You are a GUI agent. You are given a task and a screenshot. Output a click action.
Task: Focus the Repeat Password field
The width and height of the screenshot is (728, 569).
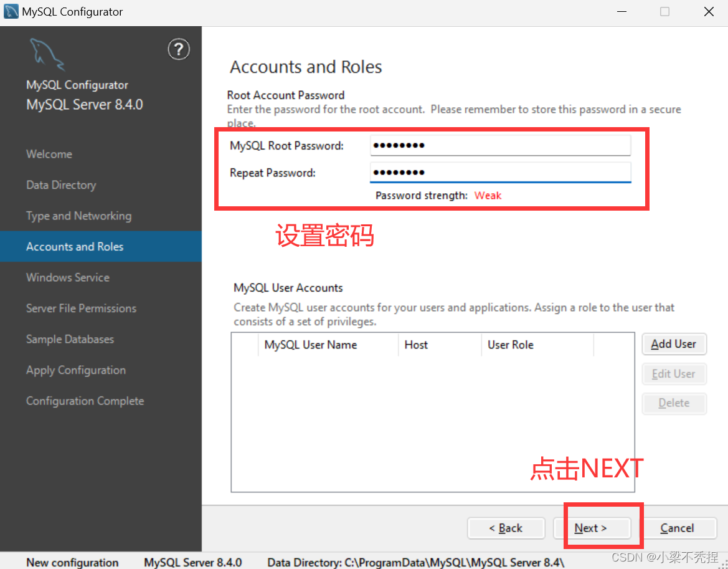coord(501,173)
